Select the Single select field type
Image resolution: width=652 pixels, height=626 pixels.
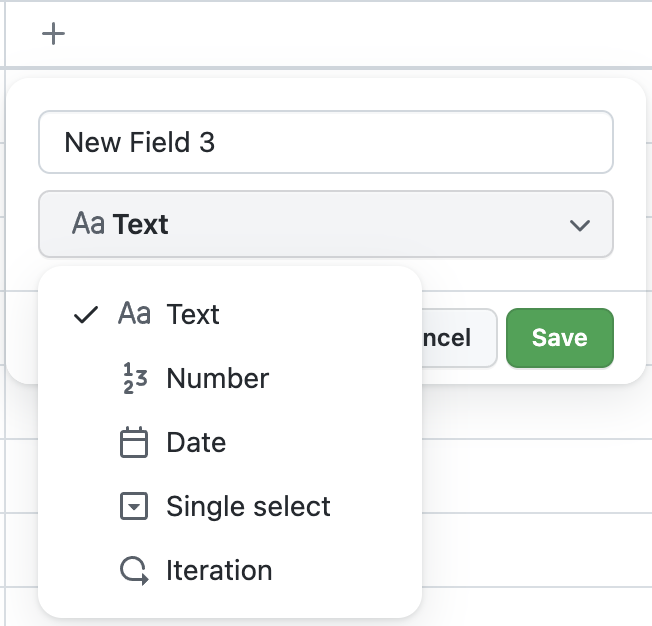[x=248, y=507]
